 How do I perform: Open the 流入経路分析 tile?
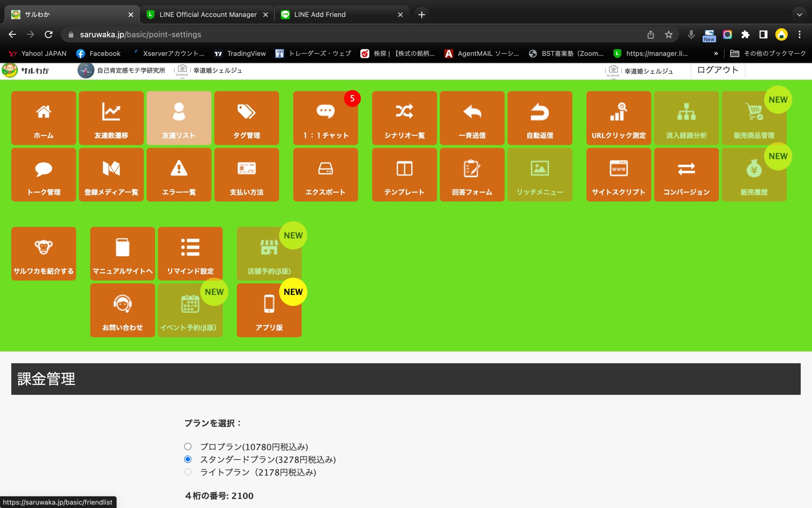coord(687,118)
